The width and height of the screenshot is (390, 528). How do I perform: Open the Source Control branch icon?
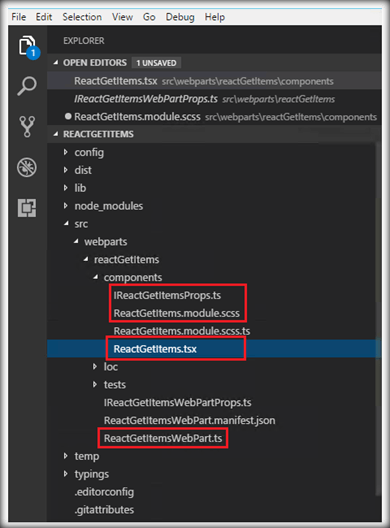pos(27,127)
